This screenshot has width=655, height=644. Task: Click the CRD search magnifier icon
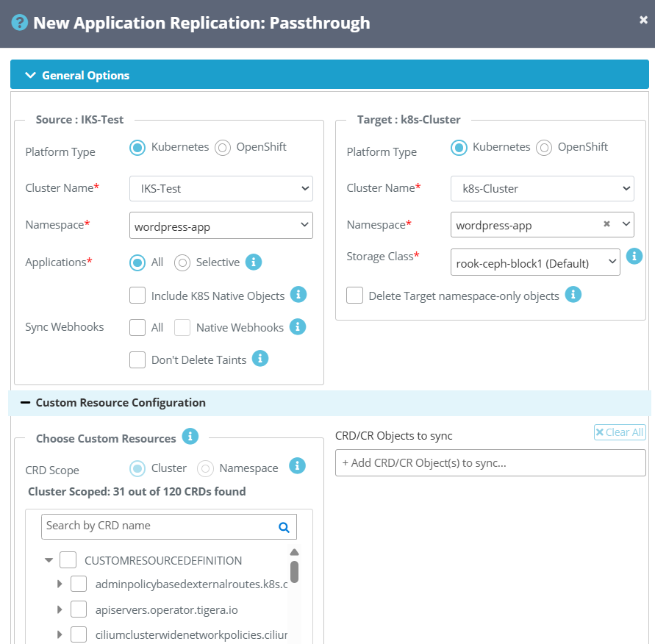point(284,528)
